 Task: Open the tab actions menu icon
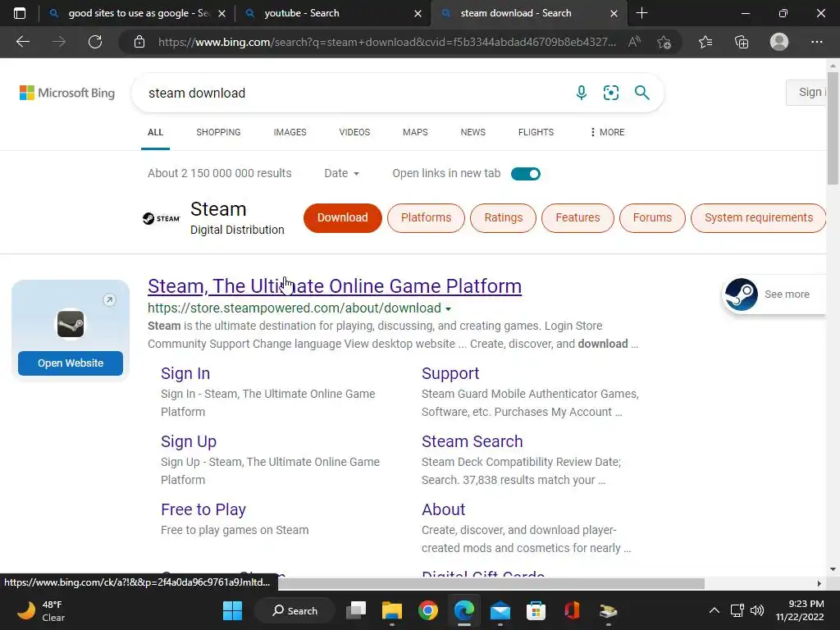20,13
